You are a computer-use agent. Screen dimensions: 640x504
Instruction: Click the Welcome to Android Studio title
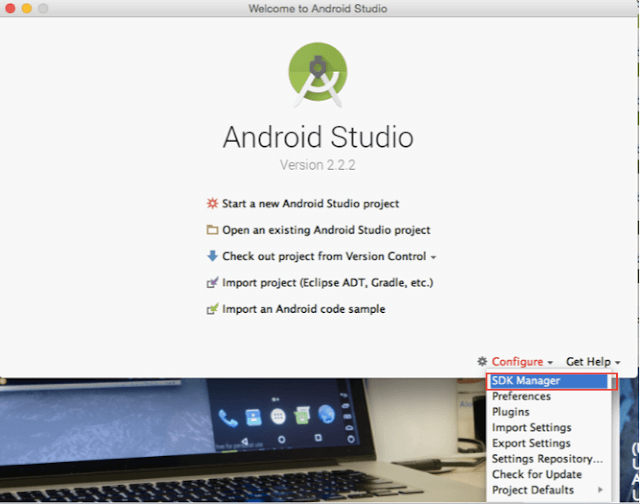pyautogui.click(x=318, y=8)
